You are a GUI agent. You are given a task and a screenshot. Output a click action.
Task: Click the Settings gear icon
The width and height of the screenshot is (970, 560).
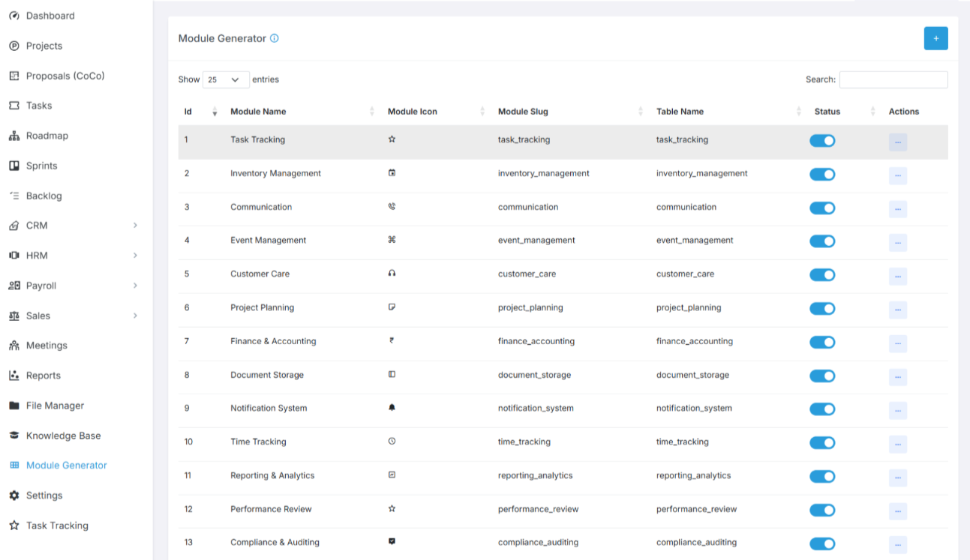14,496
